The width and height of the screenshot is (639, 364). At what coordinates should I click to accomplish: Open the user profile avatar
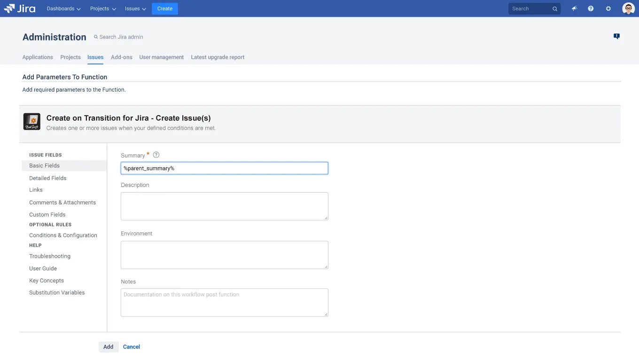[628, 8]
